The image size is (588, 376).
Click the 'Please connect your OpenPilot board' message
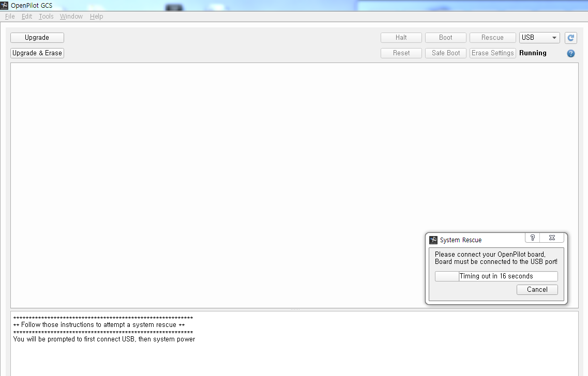(490, 254)
